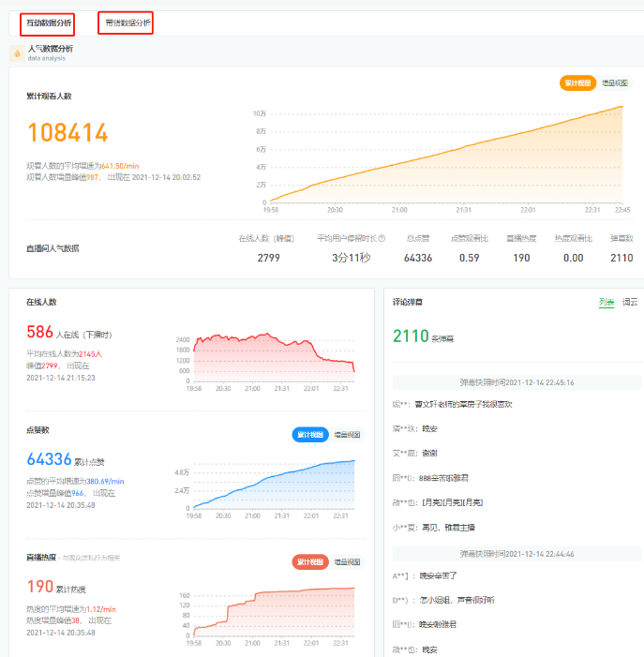Click the help icon next to 平均用户停留时长
Image resolution: width=644 pixels, height=657 pixels.
tap(378, 238)
